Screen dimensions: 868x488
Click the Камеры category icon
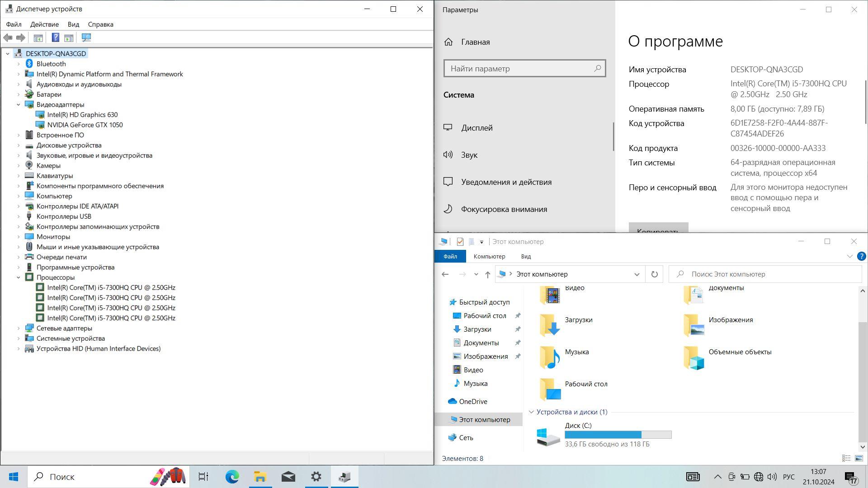29,165
